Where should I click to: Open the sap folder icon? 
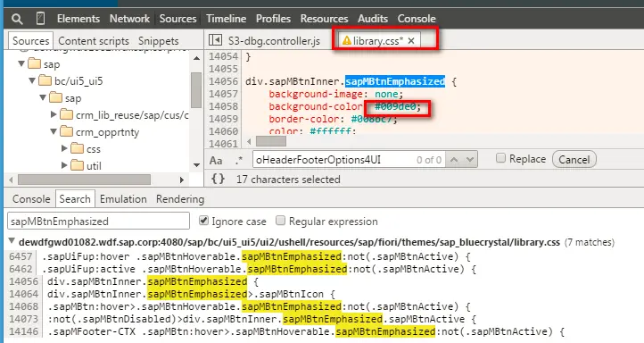pos(35,63)
